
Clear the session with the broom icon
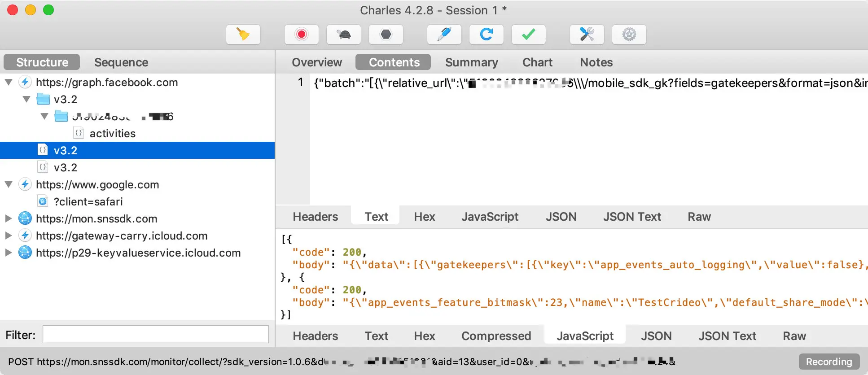tap(243, 35)
